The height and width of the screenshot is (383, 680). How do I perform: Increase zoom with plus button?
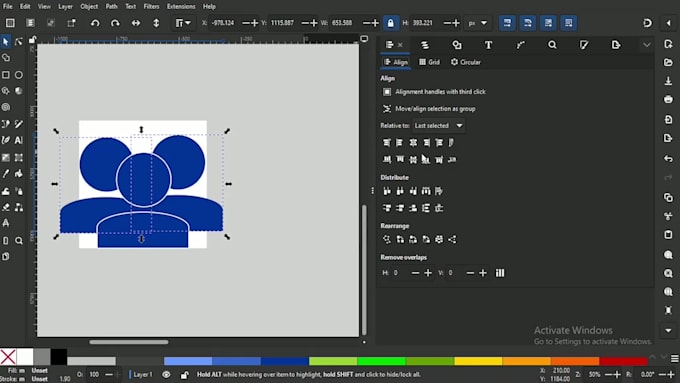(x=617, y=375)
